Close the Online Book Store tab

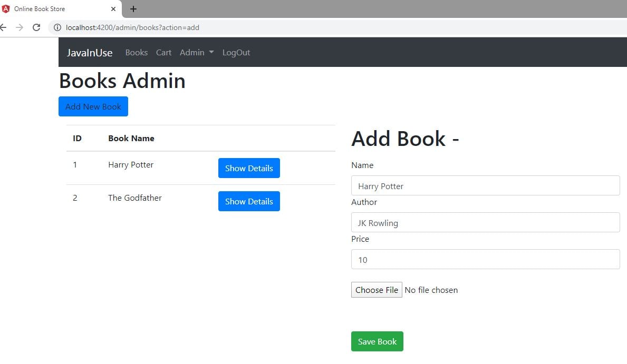coord(113,9)
